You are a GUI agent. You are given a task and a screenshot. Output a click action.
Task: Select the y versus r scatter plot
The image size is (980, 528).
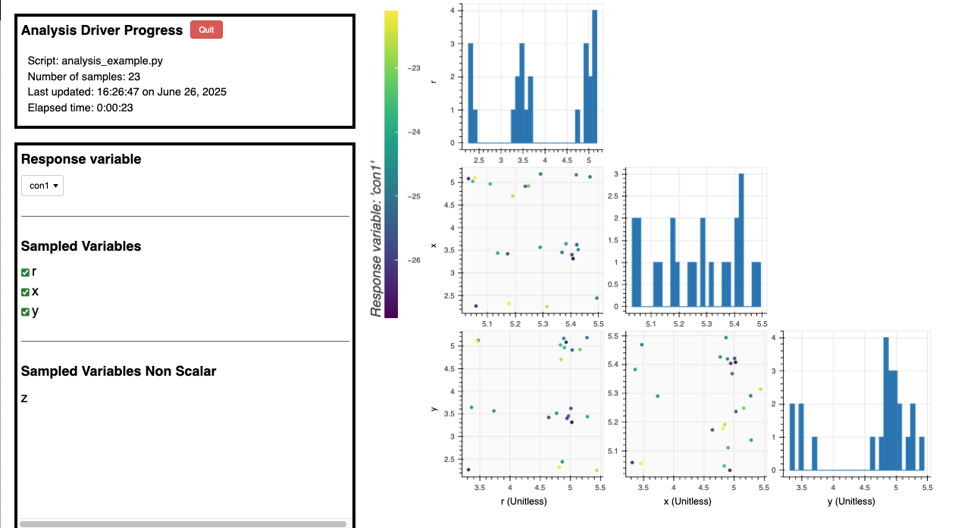(529, 401)
